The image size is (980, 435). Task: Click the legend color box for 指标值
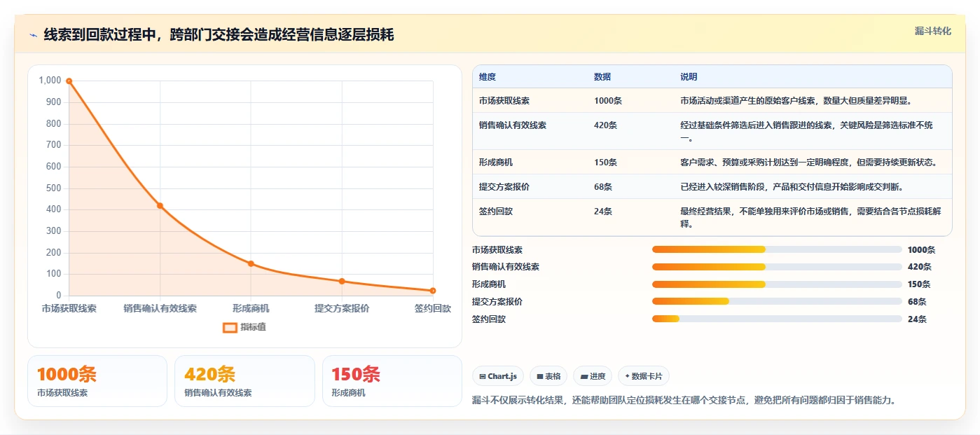(x=230, y=327)
